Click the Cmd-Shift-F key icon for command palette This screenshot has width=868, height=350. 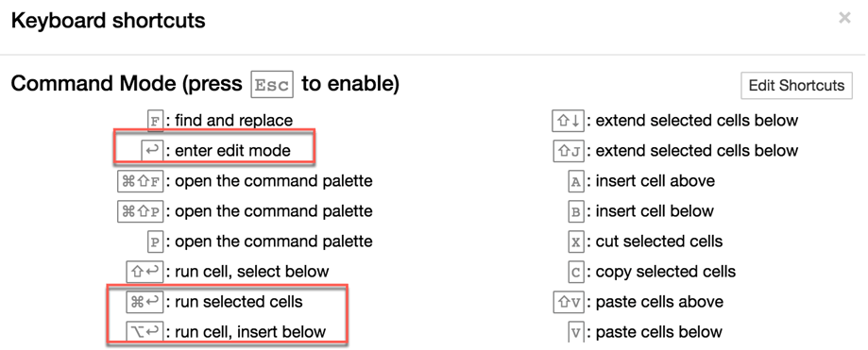point(141,181)
